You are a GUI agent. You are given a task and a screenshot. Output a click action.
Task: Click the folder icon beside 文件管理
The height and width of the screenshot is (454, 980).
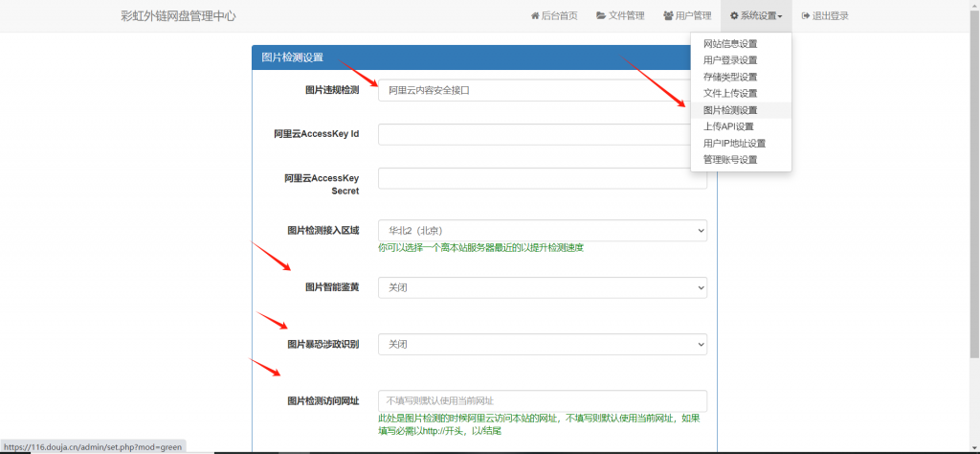tap(601, 16)
